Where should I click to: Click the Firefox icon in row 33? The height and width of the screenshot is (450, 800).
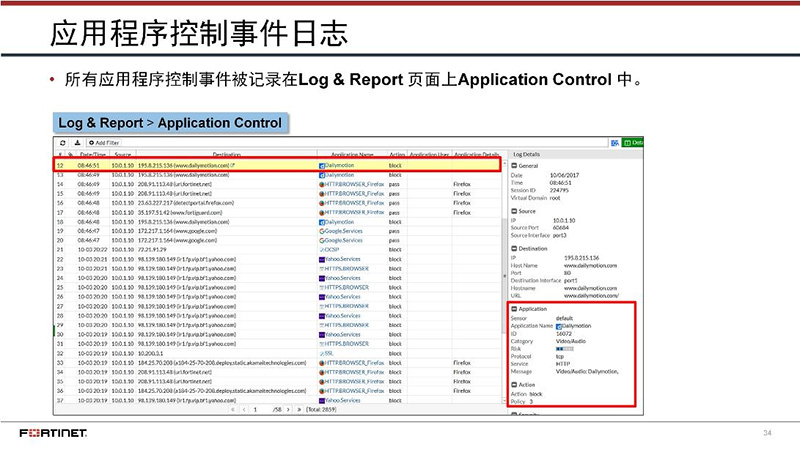(x=322, y=363)
